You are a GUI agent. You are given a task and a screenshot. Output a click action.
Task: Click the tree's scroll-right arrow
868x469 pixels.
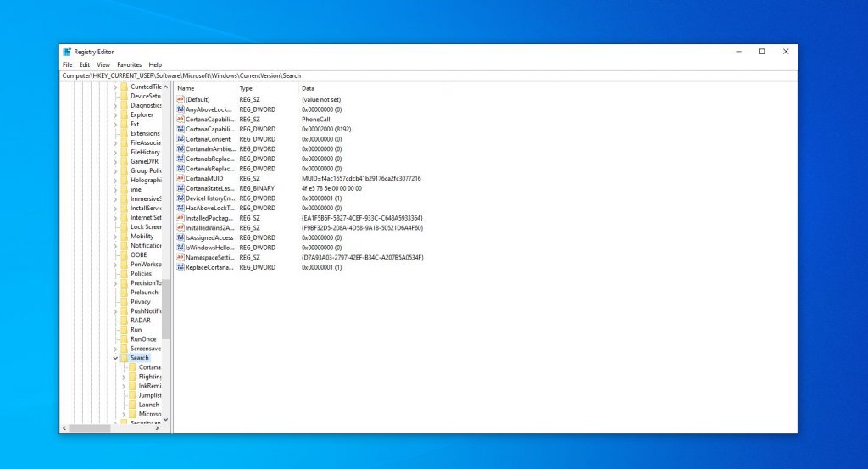click(x=157, y=428)
